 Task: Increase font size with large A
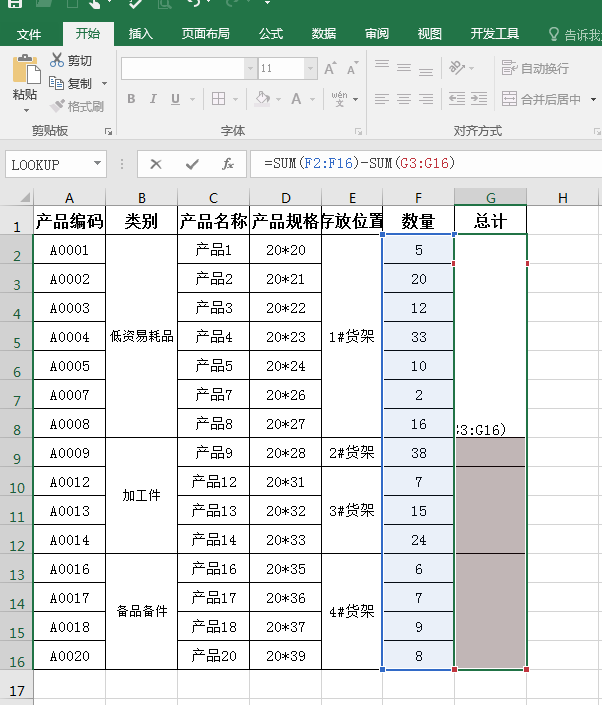pyautogui.click(x=330, y=68)
